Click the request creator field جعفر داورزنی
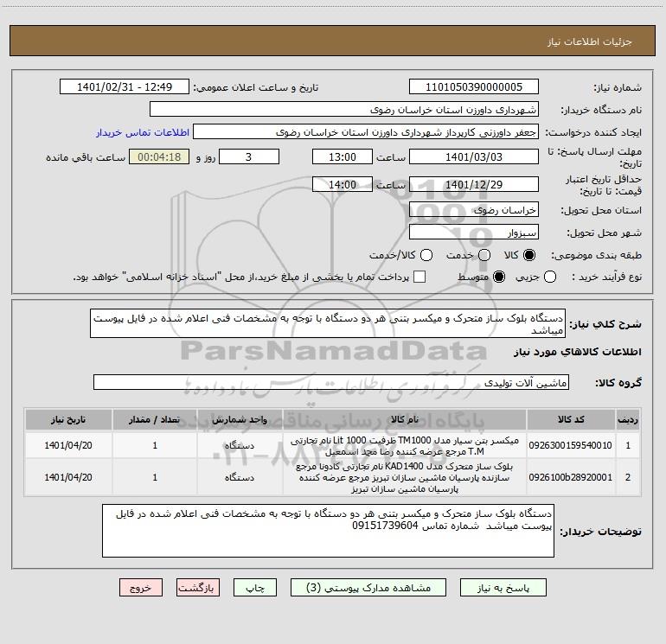This screenshot has width=666, height=644. [366, 132]
